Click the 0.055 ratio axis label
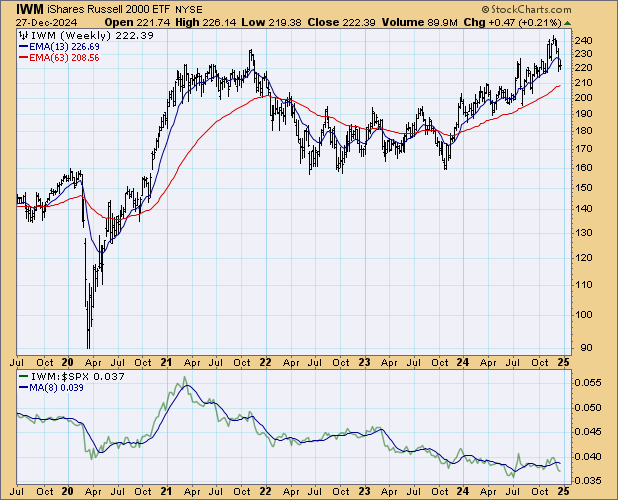The height and width of the screenshot is (500, 618). [588, 383]
